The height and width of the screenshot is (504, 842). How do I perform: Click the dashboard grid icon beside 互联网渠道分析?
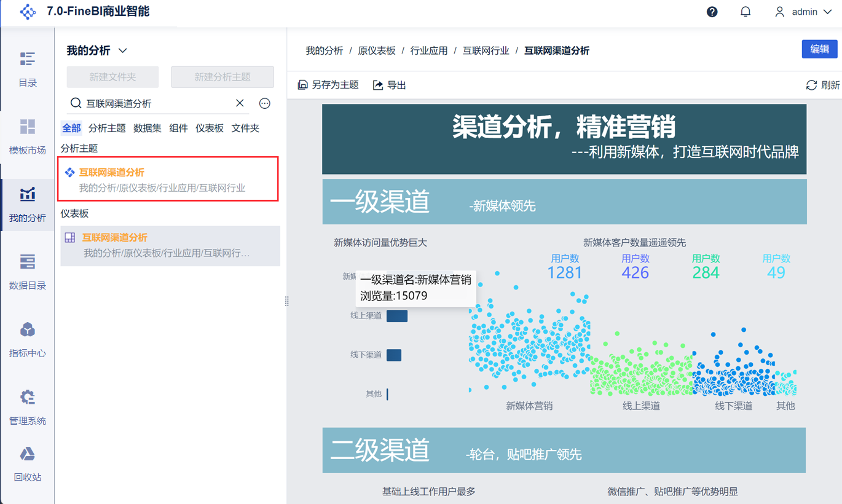tap(70, 238)
